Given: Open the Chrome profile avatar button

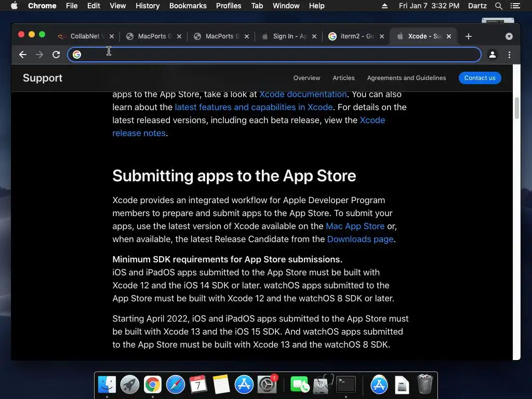Looking at the screenshot, I should [493, 55].
